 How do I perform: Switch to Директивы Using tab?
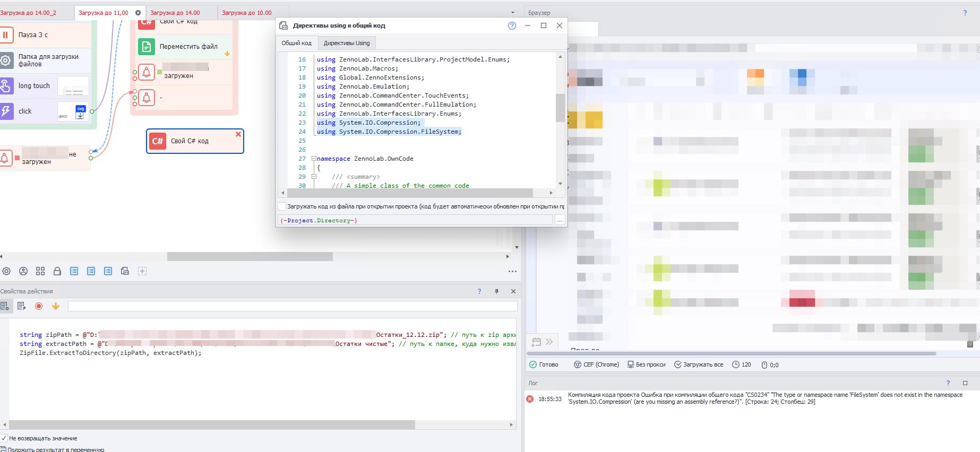click(347, 43)
